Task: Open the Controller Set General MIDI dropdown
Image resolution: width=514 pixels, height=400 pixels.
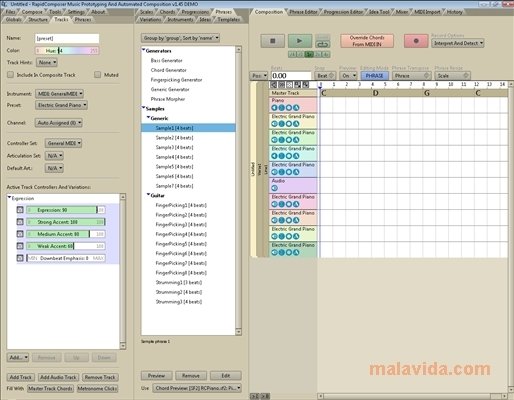Action: click(x=63, y=143)
